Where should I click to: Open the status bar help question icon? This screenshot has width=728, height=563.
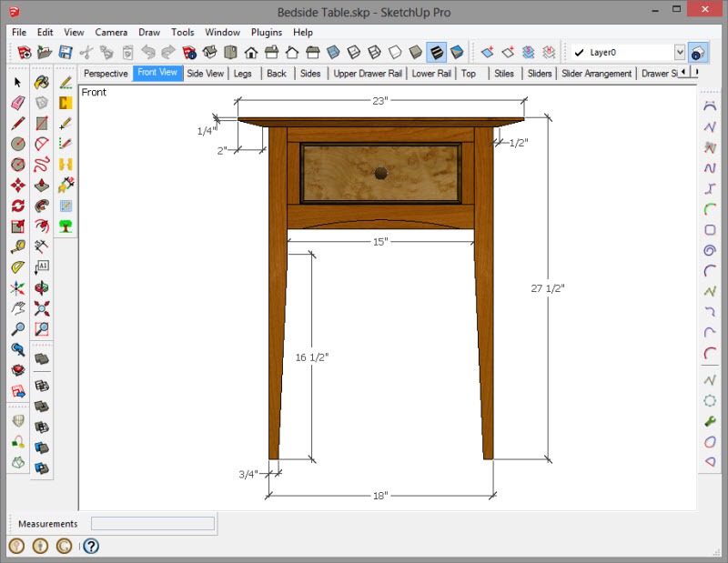click(91, 546)
